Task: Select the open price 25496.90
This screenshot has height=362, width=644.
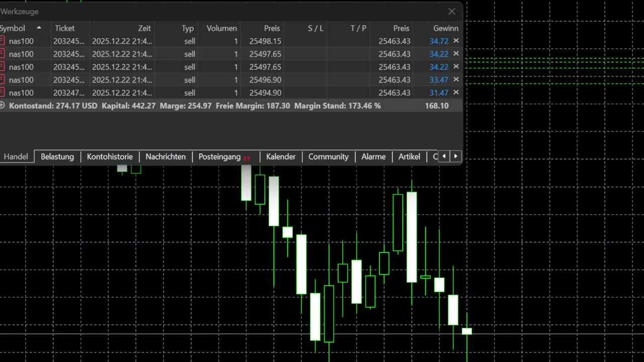Action: coord(265,80)
